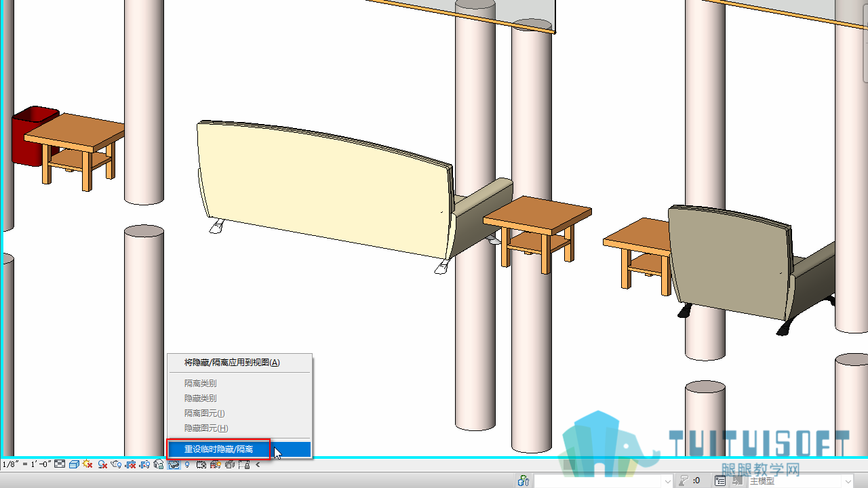This screenshot has height=488, width=868.
Task: Open the Detail Level icon in view control bar
Action: click(x=60, y=464)
